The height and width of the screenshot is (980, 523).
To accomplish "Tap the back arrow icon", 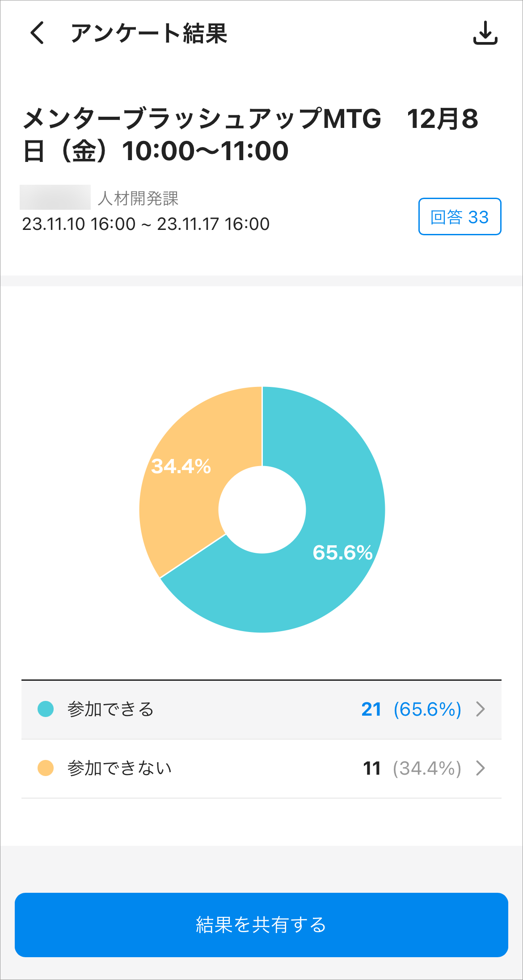I will 37,33.
